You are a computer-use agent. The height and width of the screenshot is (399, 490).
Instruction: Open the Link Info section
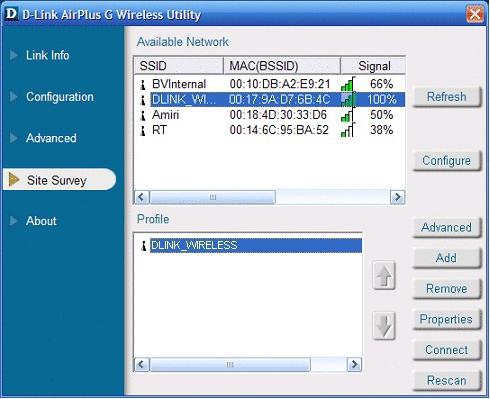pyautogui.click(x=48, y=55)
